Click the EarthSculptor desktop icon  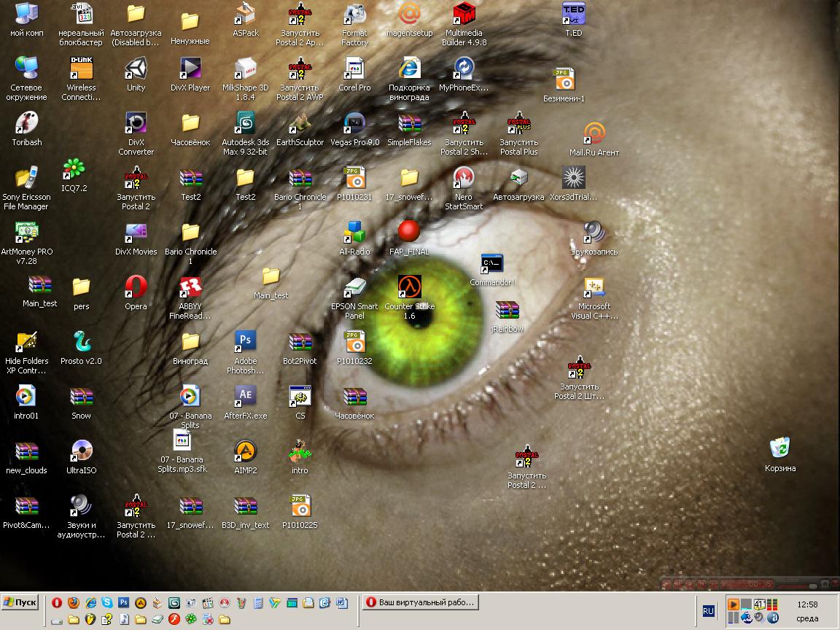coord(300,125)
